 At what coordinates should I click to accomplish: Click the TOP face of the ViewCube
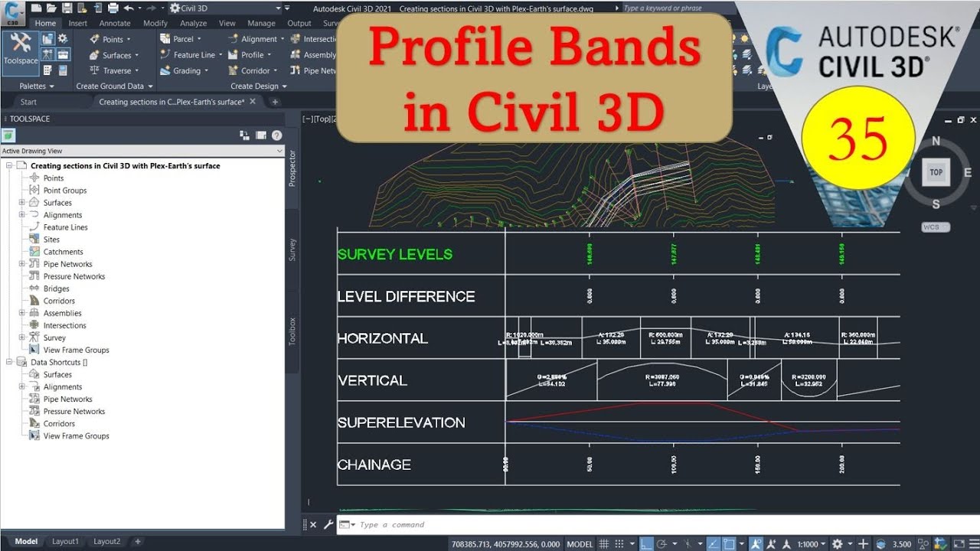(936, 172)
